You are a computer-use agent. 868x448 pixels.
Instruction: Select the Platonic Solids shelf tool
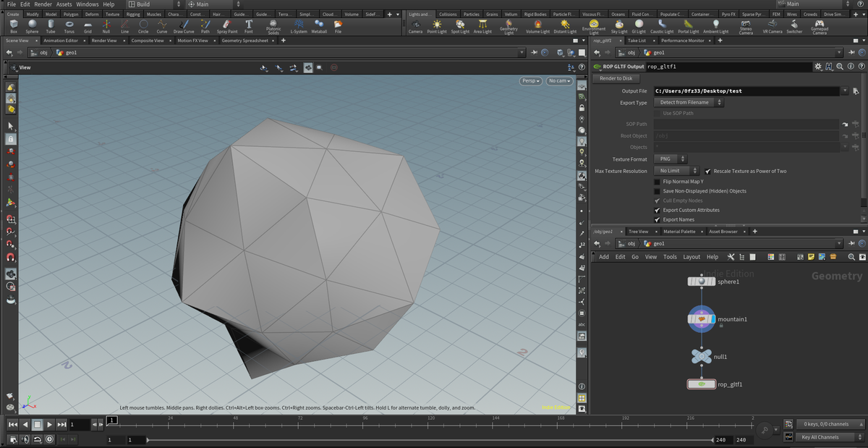point(273,28)
